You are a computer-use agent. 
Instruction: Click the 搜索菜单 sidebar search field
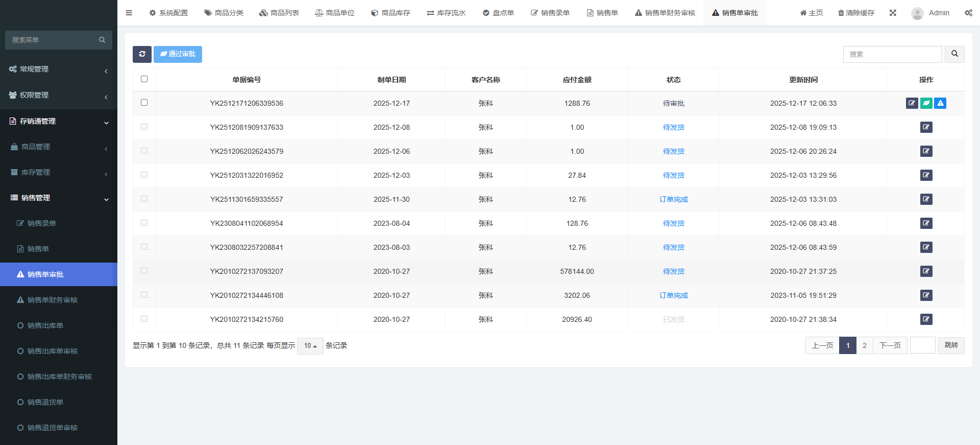(54, 40)
